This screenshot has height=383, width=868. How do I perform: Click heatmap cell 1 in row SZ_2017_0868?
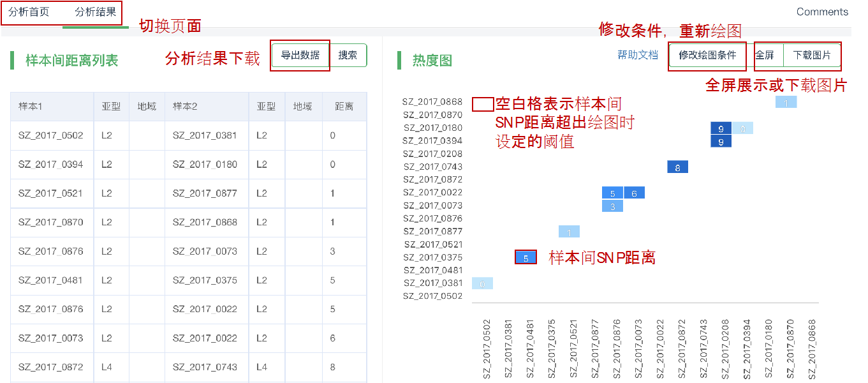tap(786, 102)
